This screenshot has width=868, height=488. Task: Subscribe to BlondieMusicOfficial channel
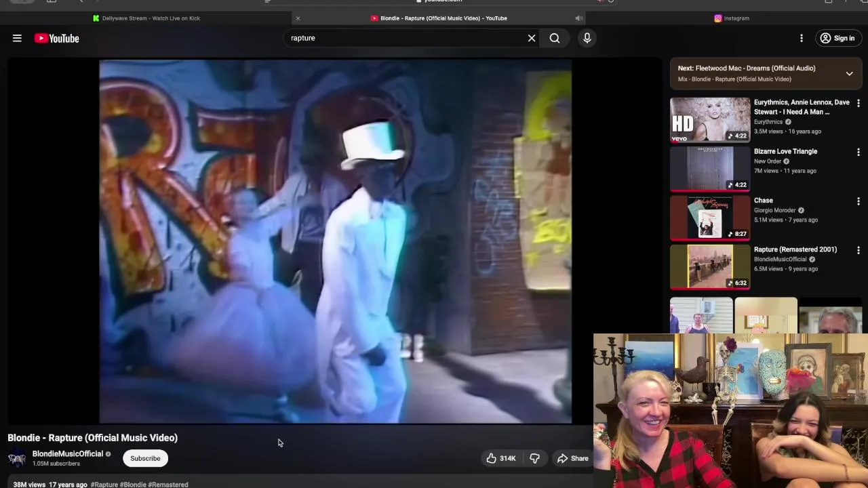click(x=145, y=458)
